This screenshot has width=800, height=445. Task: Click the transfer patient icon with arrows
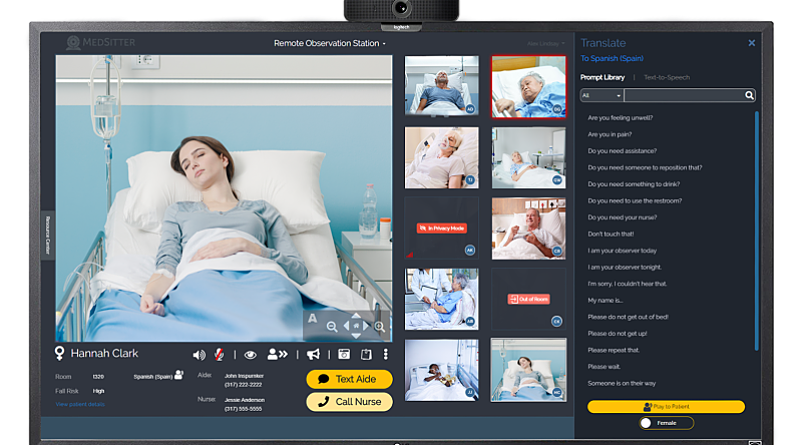coord(278,354)
